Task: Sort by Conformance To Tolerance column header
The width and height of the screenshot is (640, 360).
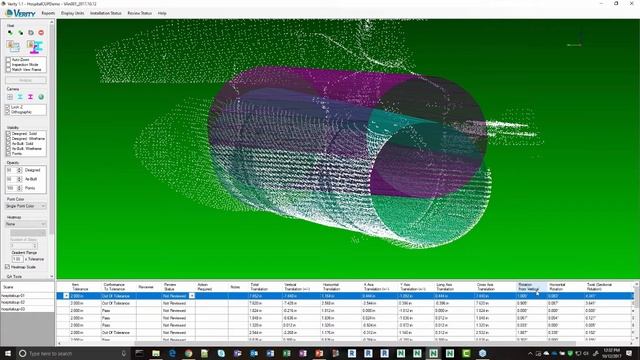Action: click(x=118, y=287)
